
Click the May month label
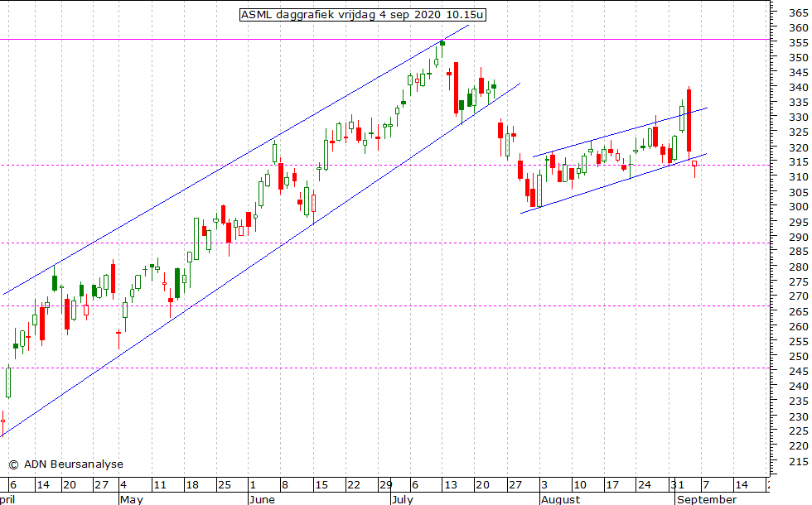click(132, 499)
